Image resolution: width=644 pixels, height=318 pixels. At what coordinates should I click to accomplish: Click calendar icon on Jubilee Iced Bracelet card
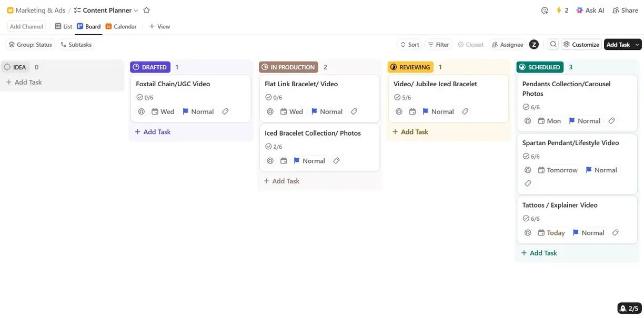[412, 111]
